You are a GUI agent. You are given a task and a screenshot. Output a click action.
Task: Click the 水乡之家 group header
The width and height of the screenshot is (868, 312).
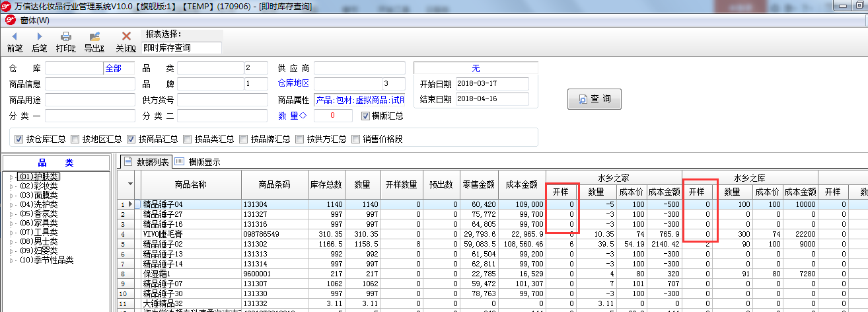pyautogui.click(x=614, y=178)
